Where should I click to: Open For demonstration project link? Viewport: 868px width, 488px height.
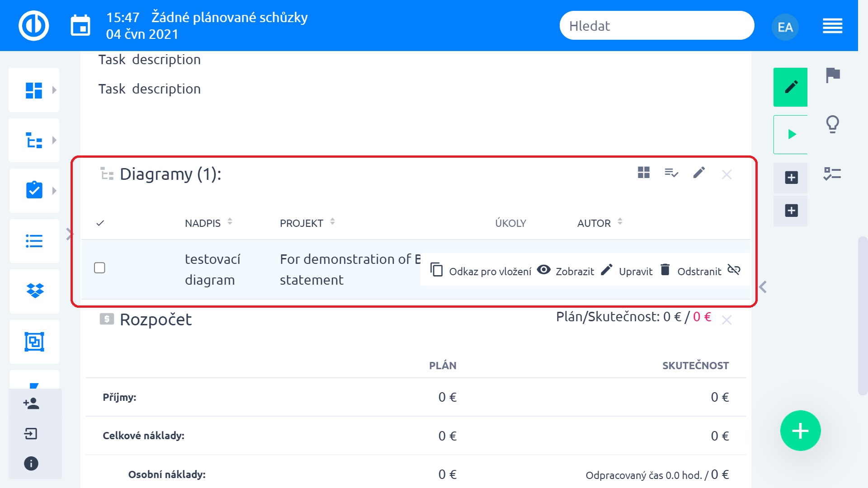coord(350,270)
